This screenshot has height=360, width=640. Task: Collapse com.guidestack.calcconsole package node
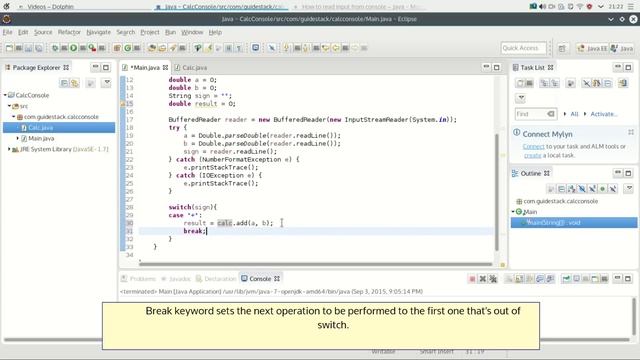13,117
